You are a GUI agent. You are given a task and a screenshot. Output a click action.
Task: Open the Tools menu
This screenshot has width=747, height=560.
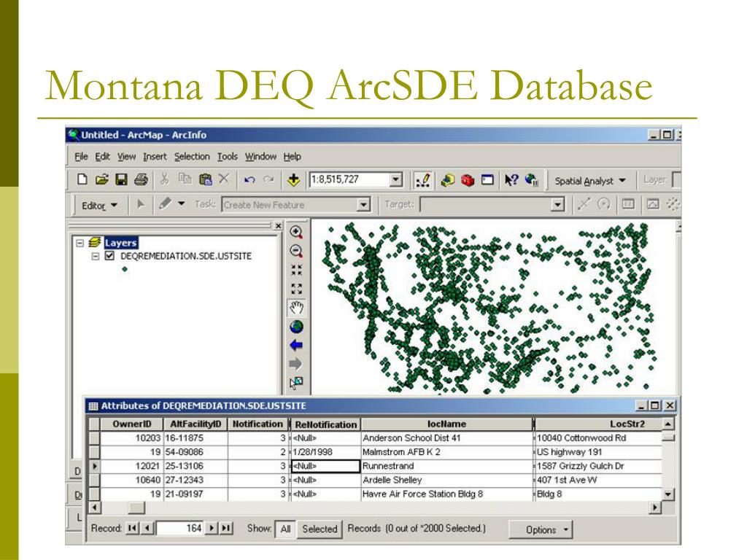[228, 157]
